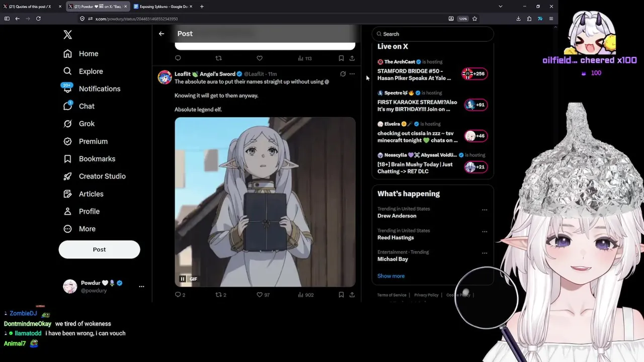The image size is (644, 362).
Task: Join Spectre's FIRST KARAOKE STREAM space
Action: [433, 101]
